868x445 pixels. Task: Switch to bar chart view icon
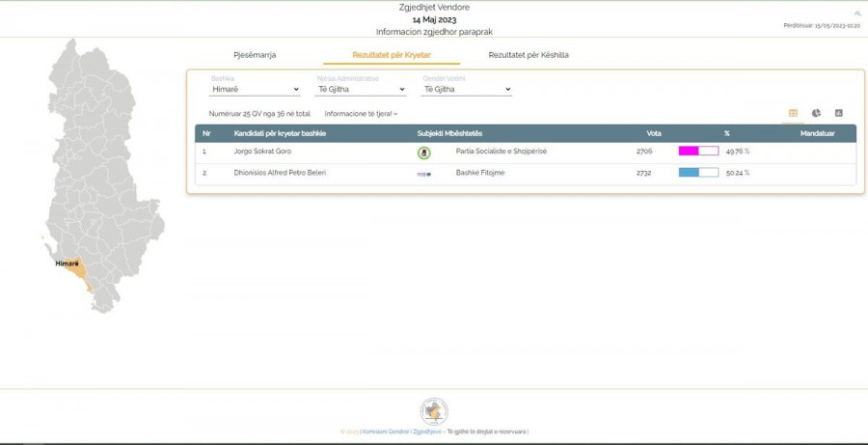(838, 113)
